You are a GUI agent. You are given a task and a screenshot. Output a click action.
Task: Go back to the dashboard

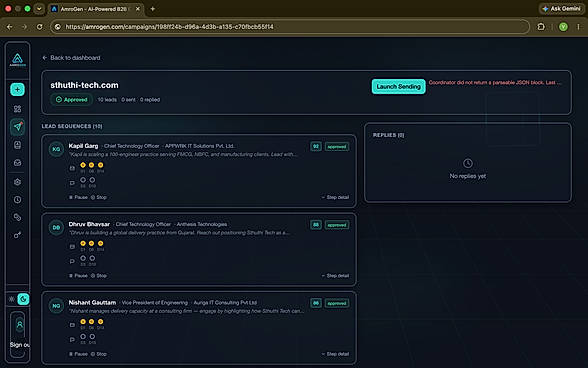tap(71, 58)
